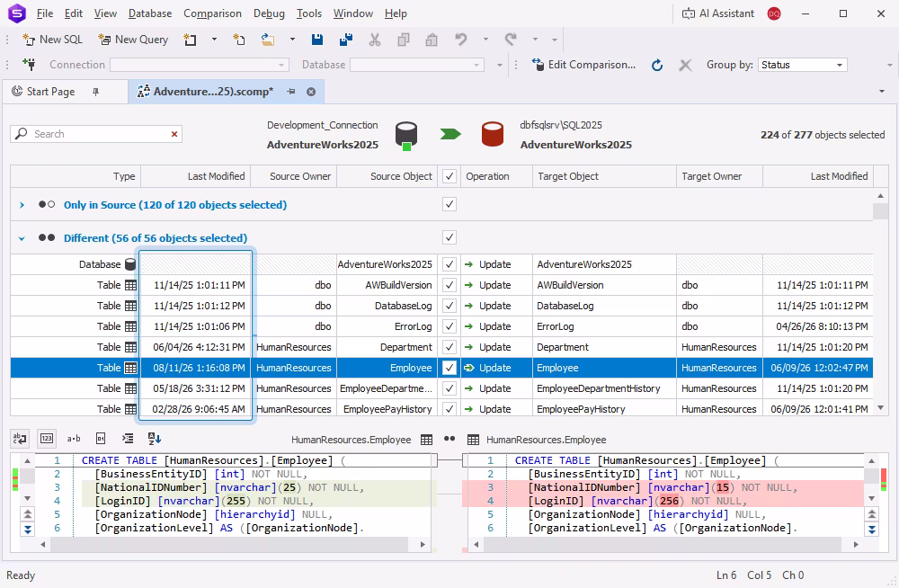Open the Undo history dropdown arrow
This screenshot has height=588, width=899.
(x=485, y=40)
